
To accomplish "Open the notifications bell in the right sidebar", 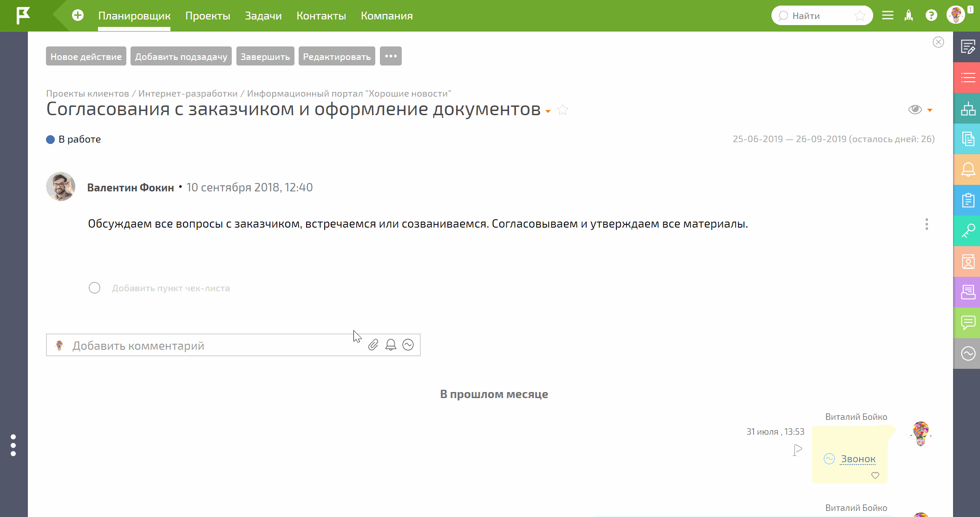I will point(968,170).
